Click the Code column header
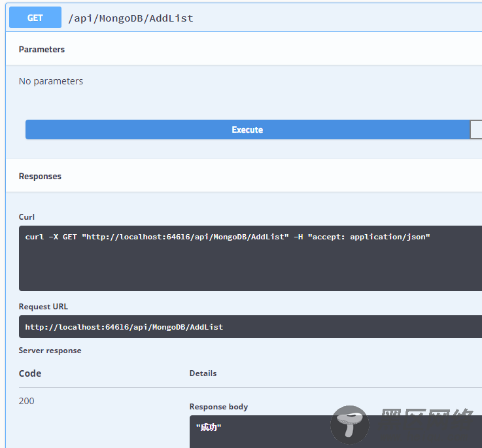Viewport: 482px width, 448px height. (30, 373)
